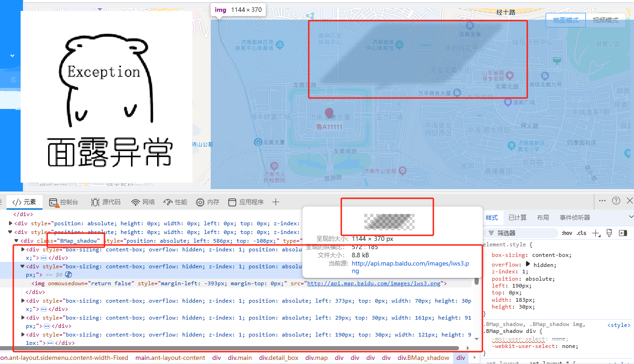Image resolution: width=634 pixels, height=364 pixels.
Task: Toggle the computed styles sidebar icon
Action: point(623,233)
